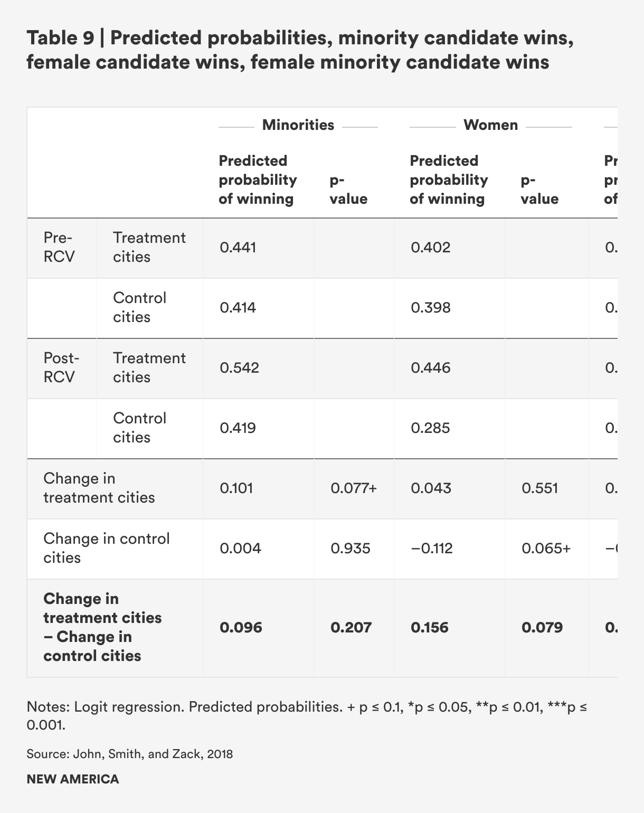Select the Change in control cities row label

(106, 548)
